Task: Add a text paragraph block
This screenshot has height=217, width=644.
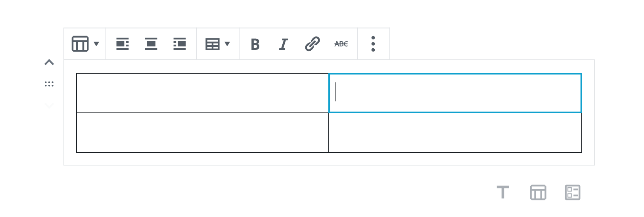Action: click(503, 192)
